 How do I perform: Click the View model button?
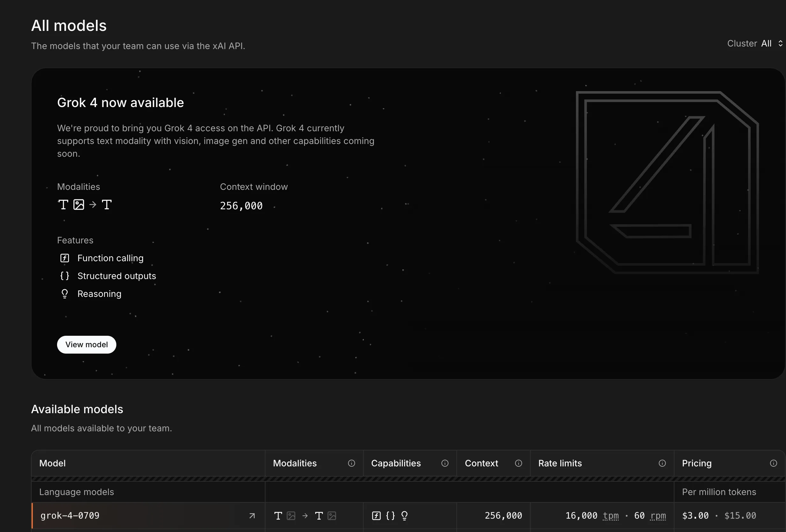coord(87,344)
